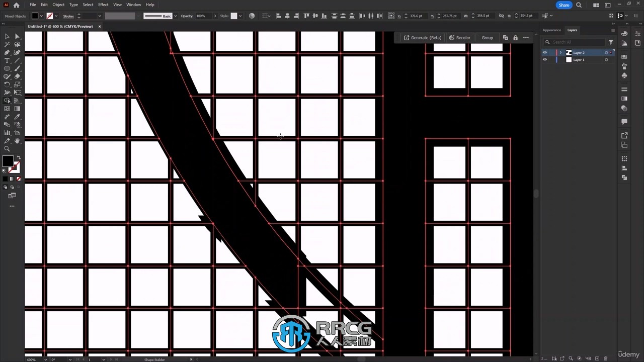This screenshot has width=644, height=362.
Task: Switch to the Layers panel tab
Action: (x=572, y=30)
